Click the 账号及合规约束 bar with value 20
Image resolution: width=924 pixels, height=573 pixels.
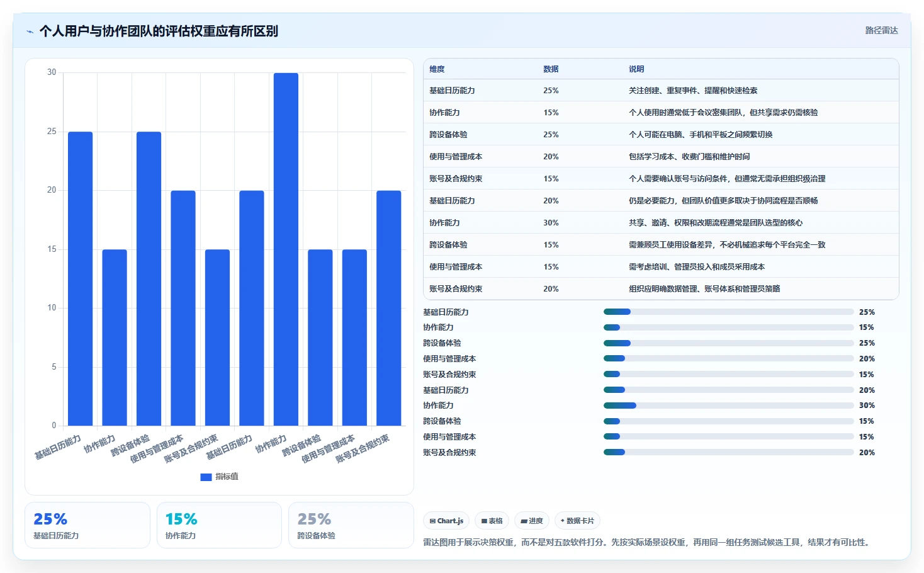coord(389,308)
